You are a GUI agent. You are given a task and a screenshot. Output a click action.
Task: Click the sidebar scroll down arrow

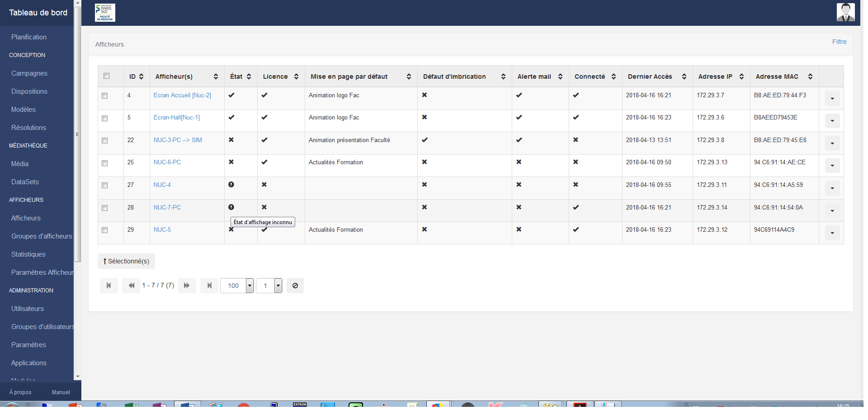(77, 377)
